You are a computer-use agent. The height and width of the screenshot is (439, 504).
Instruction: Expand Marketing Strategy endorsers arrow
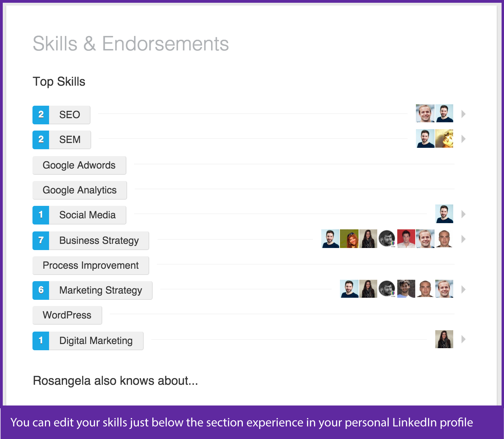pyautogui.click(x=464, y=289)
